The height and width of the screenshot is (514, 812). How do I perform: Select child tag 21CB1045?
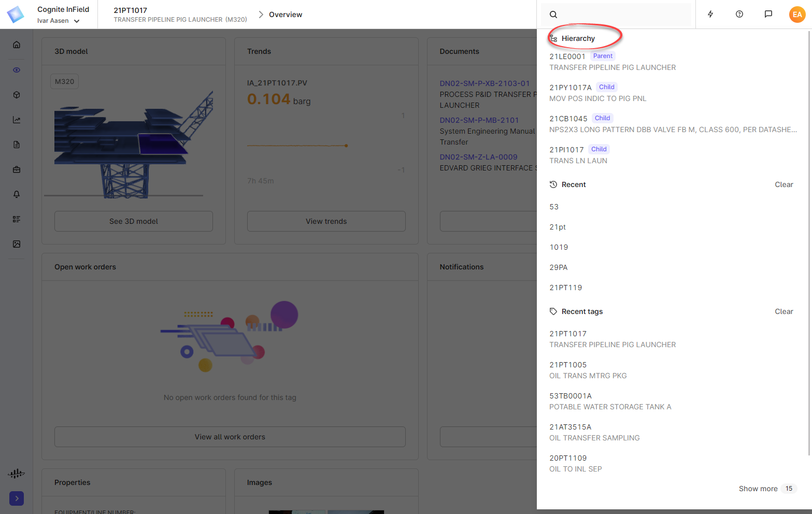(673, 124)
